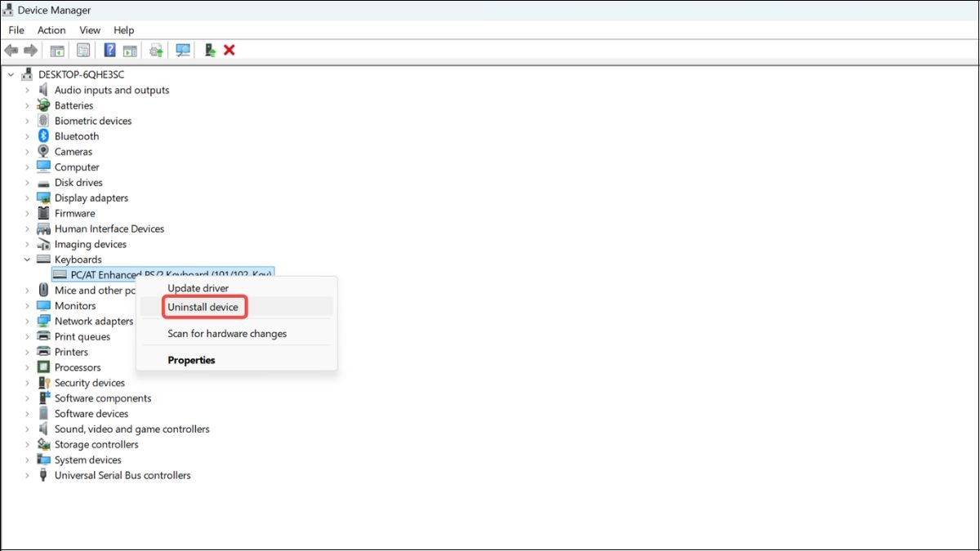Viewport: 980px width, 551px height.
Task: Click the Print queues category icon
Action: 43,336
